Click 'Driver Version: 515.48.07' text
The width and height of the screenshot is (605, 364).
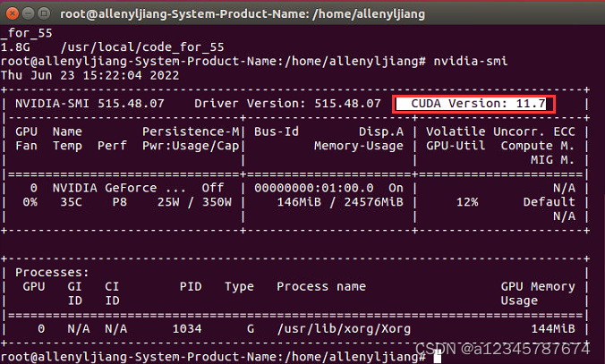click(287, 104)
